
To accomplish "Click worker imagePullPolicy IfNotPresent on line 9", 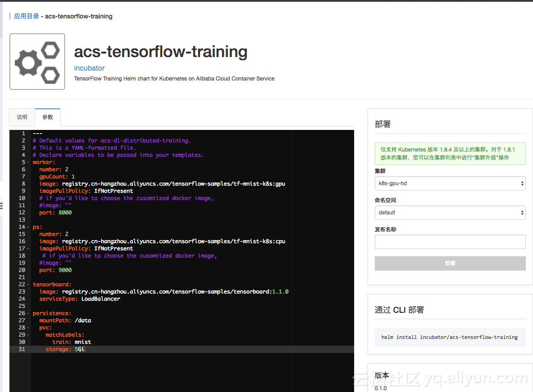I will (x=86, y=191).
